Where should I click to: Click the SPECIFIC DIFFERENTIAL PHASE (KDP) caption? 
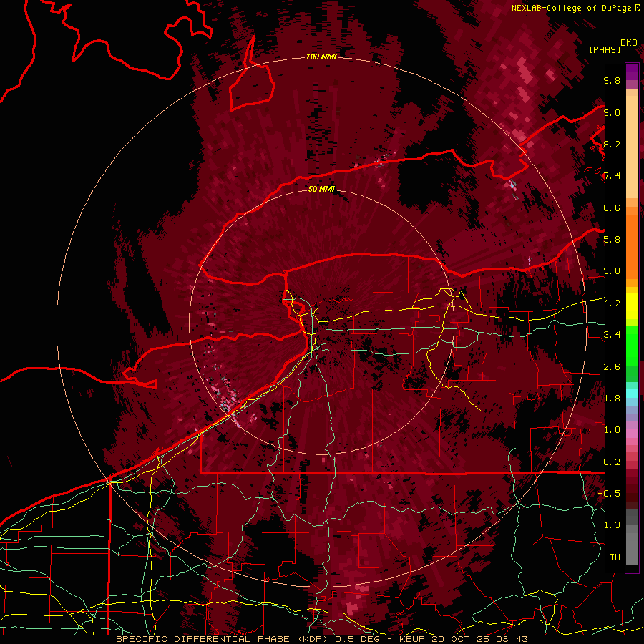(x=223, y=639)
